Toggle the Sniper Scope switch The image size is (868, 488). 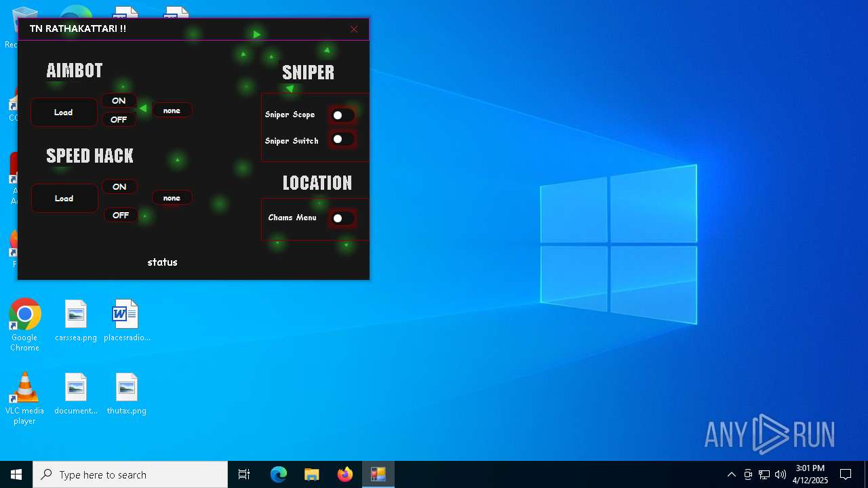tap(342, 115)
